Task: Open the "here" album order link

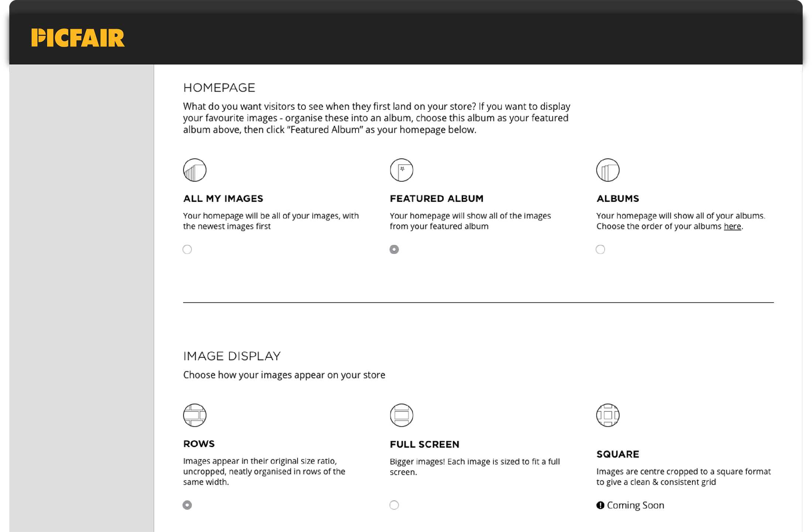Action: 732,226
